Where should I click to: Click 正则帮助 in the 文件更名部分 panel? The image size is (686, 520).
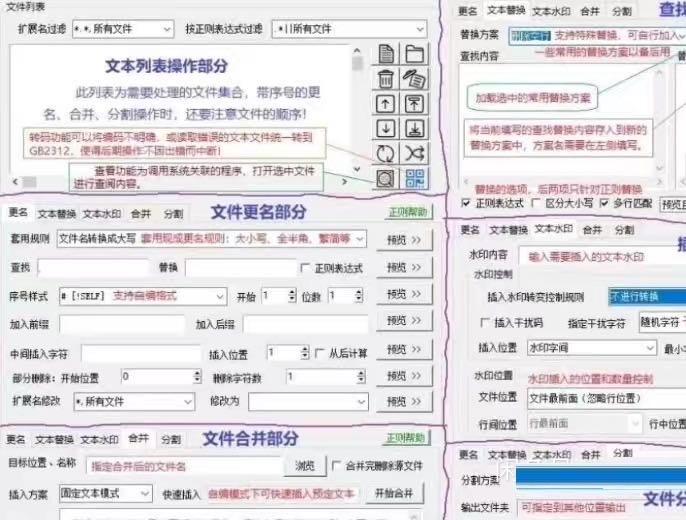(408, 212)
